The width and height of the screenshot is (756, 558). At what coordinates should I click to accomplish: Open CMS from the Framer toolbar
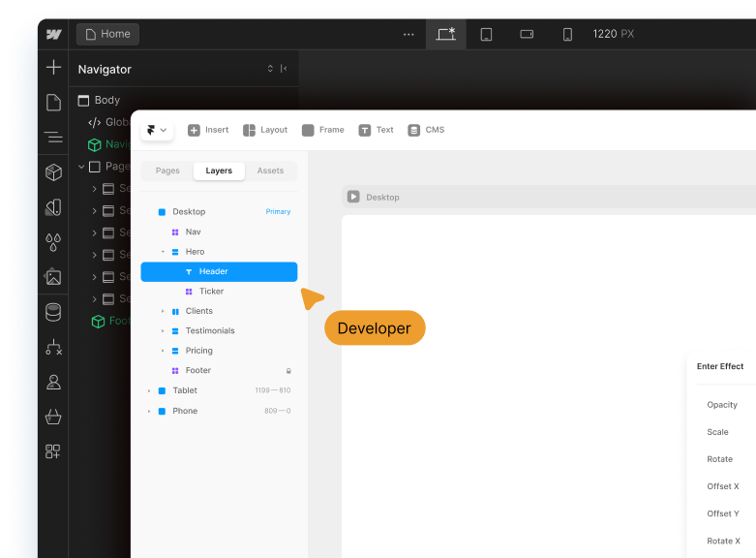(426, 130)
